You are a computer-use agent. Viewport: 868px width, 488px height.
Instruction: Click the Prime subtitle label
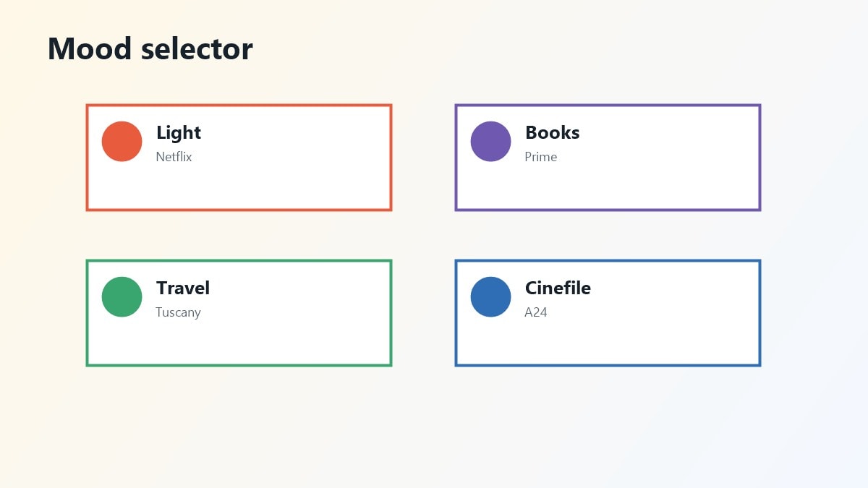[x=541, y=157]
